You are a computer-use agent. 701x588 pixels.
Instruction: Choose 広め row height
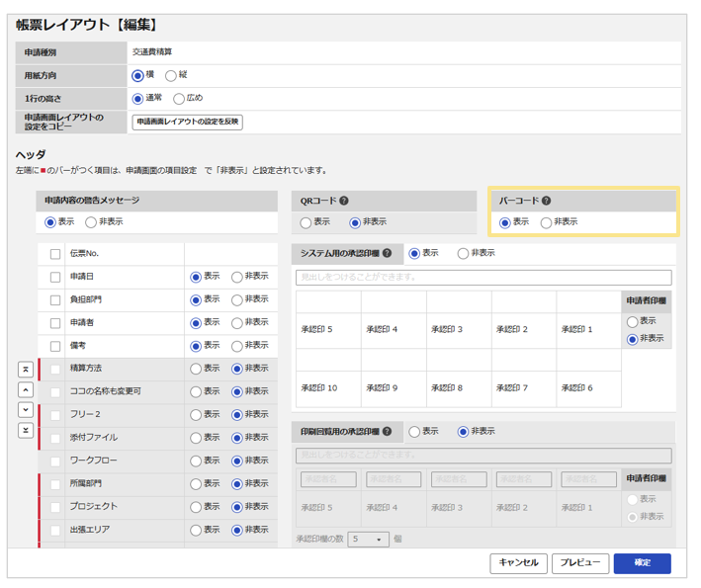coord(179,98)
